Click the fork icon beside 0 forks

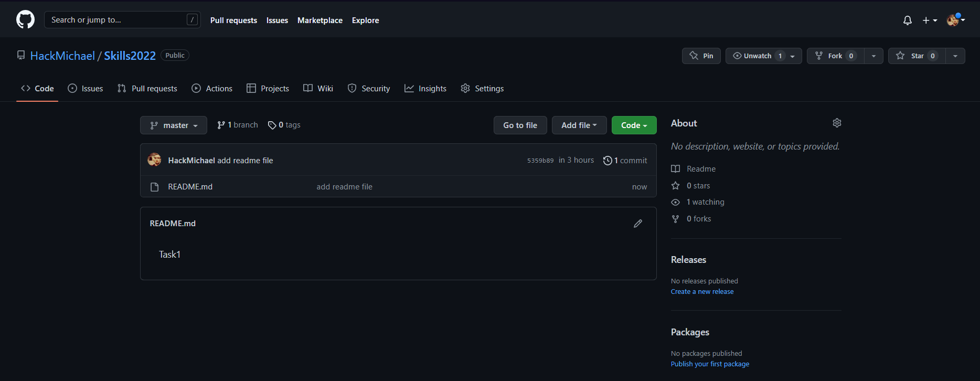coord(675,219)
